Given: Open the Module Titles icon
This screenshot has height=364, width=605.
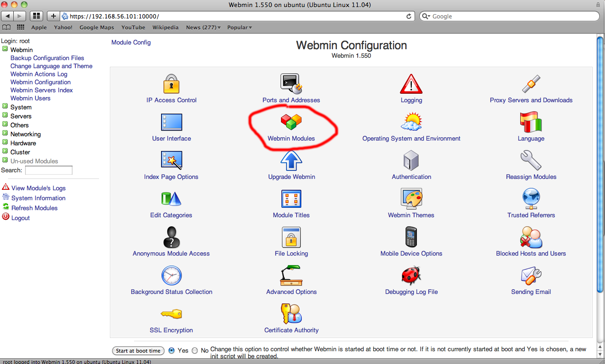Looking at the screenshot, I should pyautogui.click(x=291, y=199).
